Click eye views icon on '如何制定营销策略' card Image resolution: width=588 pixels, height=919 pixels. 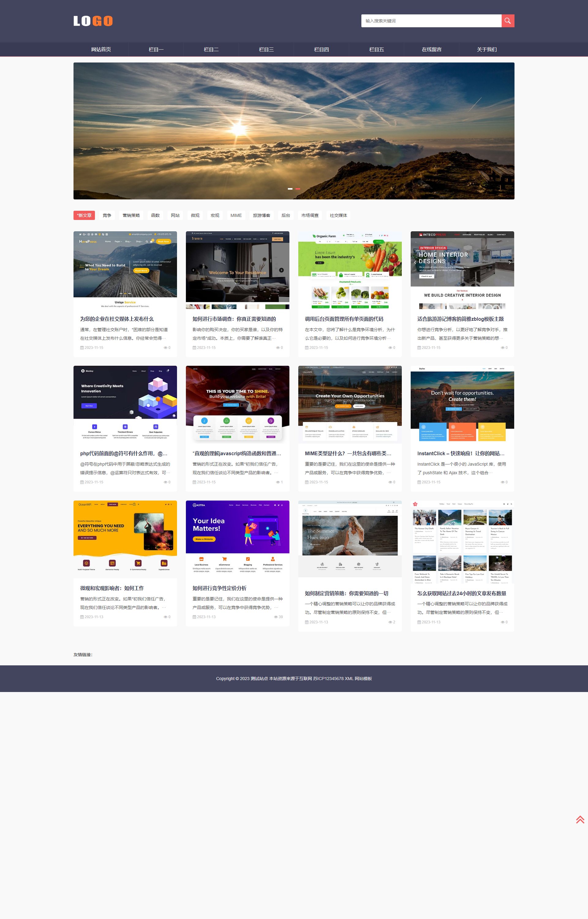point(390,622)
